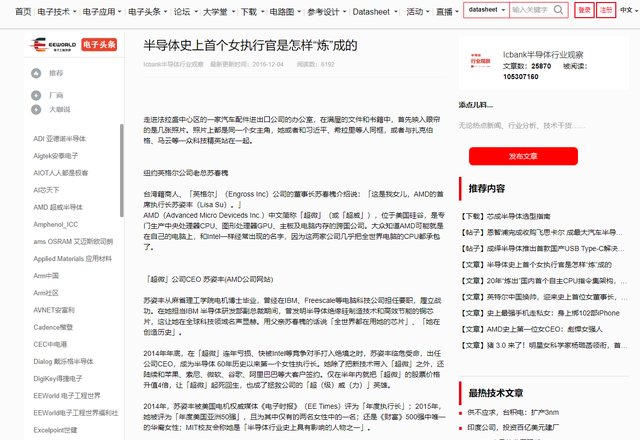Open Cadence楷登 vendor
Screen dimensions: 640x440
pyautogui.click(x=53, y=327)
